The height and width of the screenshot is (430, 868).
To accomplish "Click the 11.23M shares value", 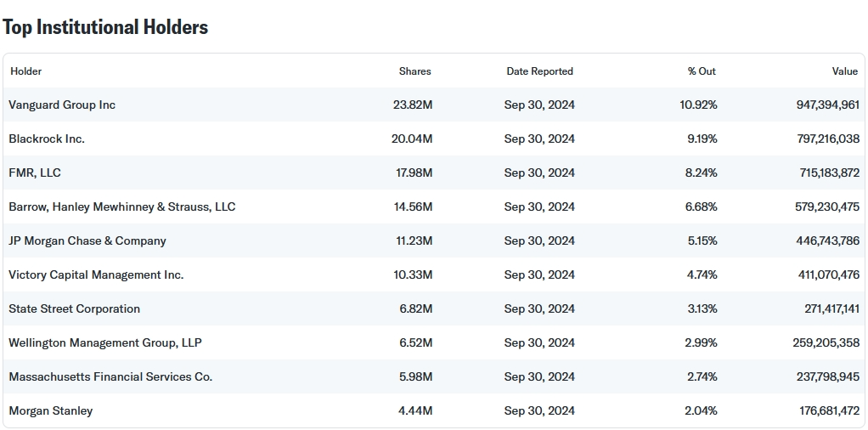I will pyautogui.click(x=414, y=240).
